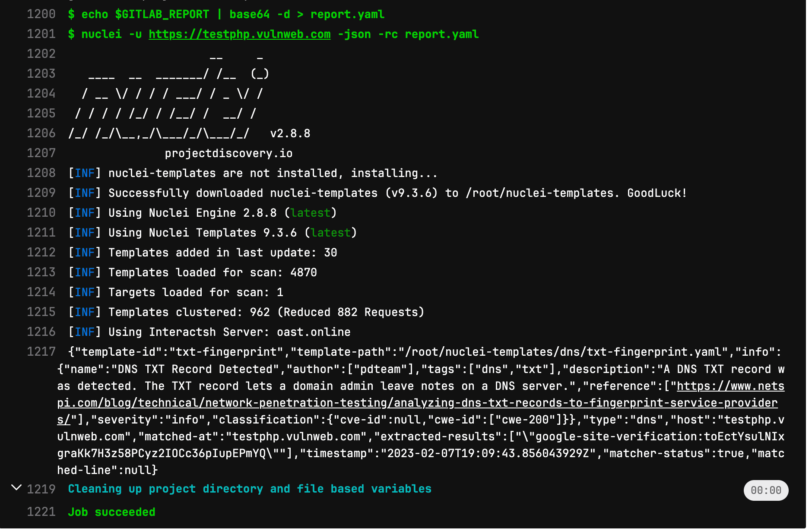Image resolution: width=812 pixels, height=531 pixels.
Task: Click line number 1214 link
Action: point(41,292)
